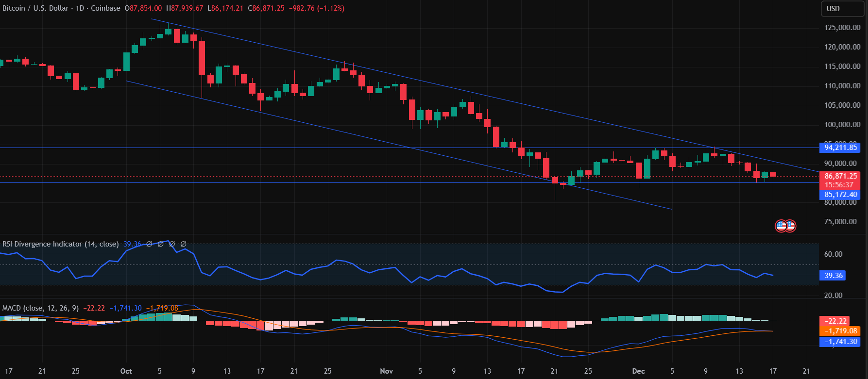Click the high value H87,939.67 in the legend

[x=185, y=8]
